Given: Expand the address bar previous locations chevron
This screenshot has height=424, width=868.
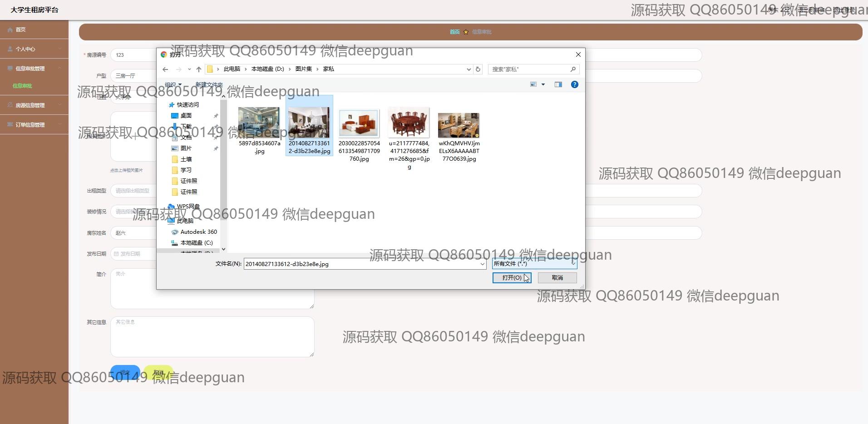Looking at the screenshot, I should [x=469, y=69].
